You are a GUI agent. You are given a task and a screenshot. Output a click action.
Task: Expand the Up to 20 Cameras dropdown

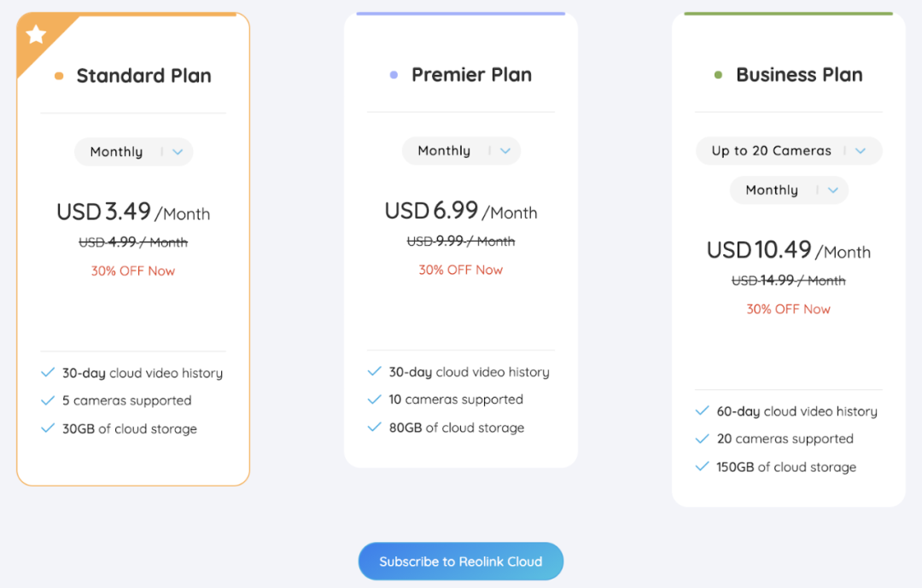788,151
